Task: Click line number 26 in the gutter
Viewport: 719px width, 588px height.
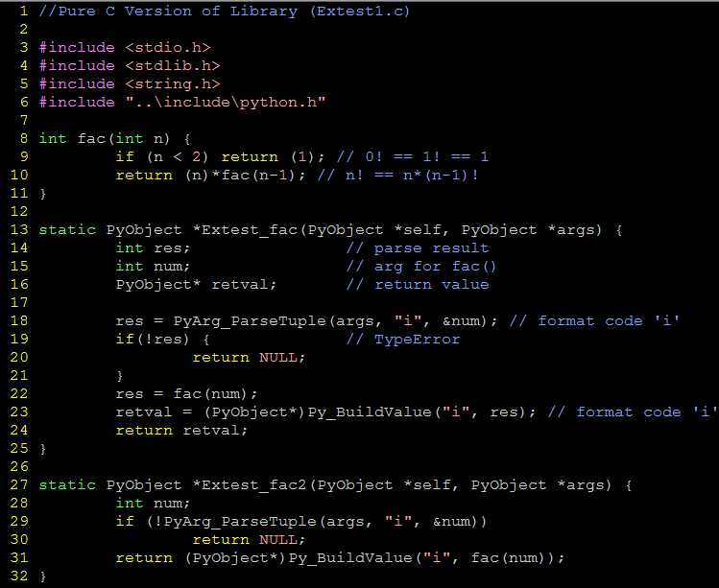Action: click(x=19, y=467)
